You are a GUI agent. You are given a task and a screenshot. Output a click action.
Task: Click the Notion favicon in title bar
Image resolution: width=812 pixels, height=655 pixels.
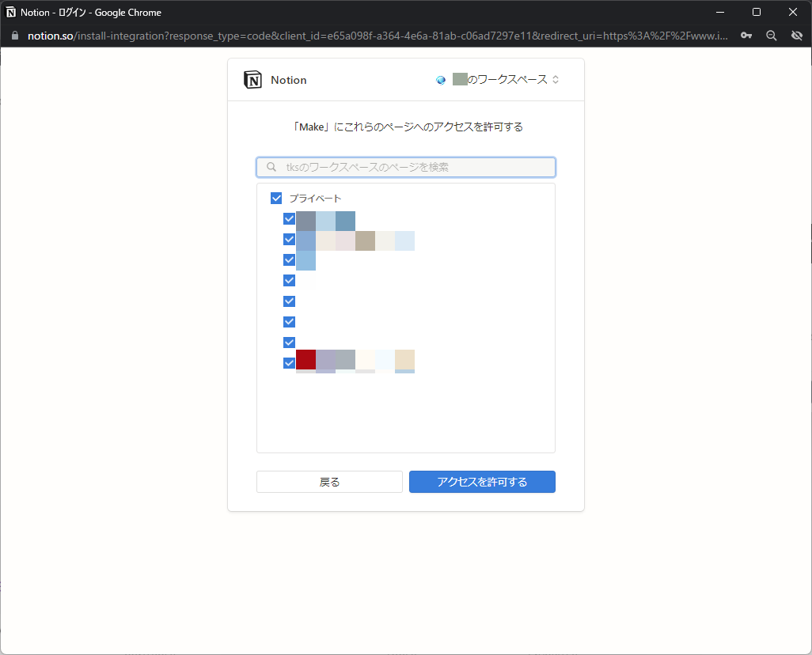pos(10,13)
